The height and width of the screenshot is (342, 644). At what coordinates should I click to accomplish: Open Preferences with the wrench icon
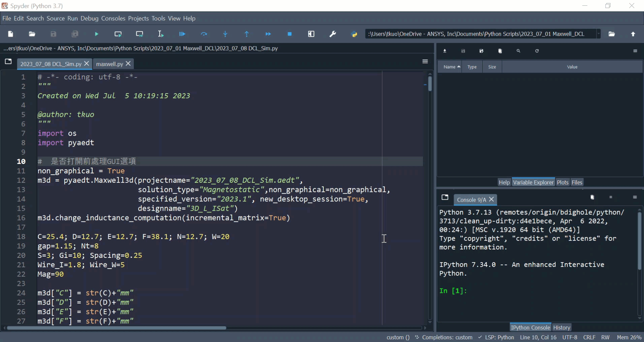[333, 34]
